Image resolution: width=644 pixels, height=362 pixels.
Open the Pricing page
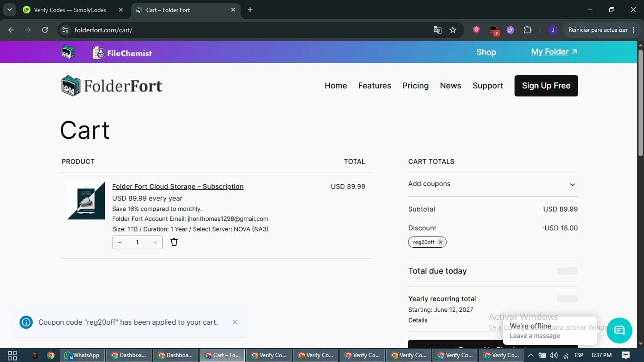click(416, 86)
